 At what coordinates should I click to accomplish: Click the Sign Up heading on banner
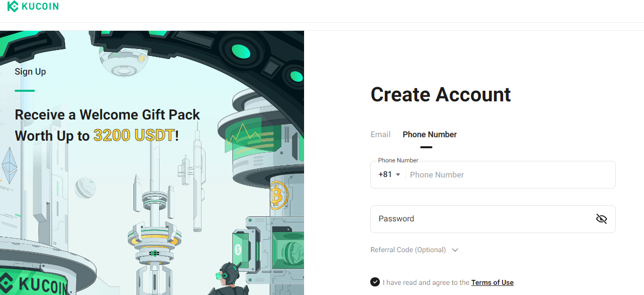tap(30, 72)
